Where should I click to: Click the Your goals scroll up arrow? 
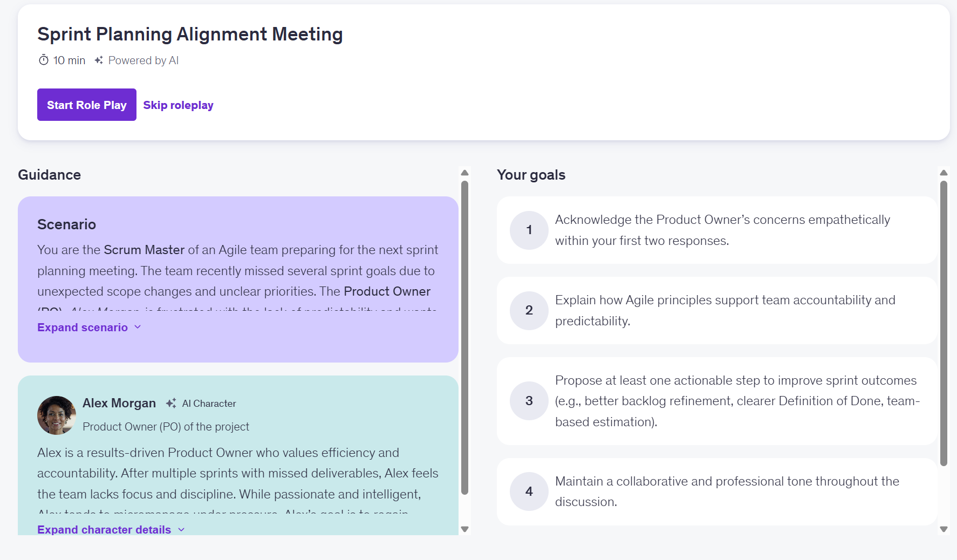point(944,173)
